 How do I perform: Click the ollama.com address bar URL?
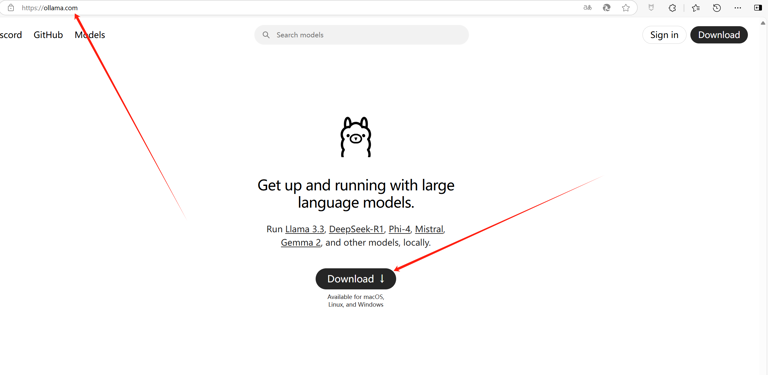49,8
